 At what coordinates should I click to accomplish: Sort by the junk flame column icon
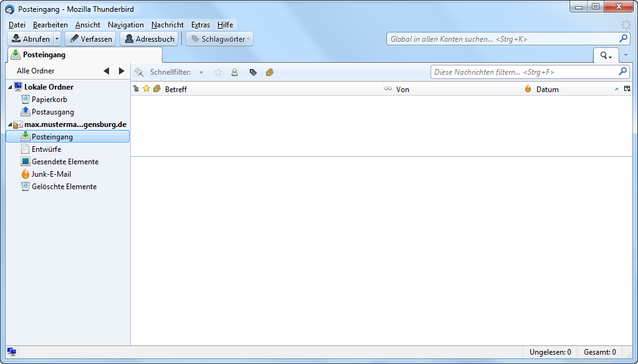[528, 89]
